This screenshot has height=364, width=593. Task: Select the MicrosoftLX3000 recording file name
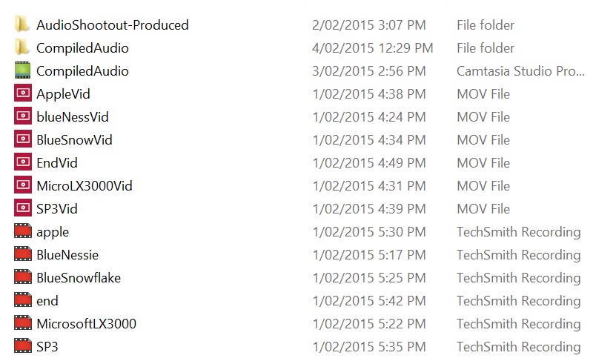point(86,324)
